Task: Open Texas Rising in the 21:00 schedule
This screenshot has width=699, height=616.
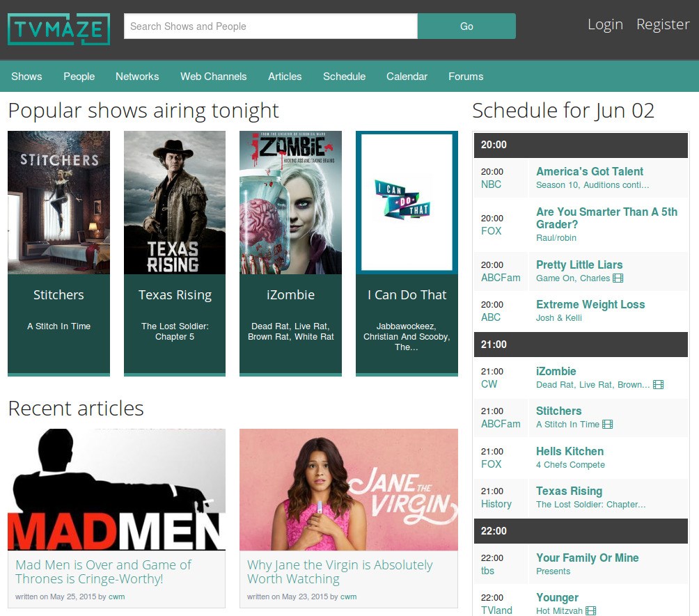Action: coord(570,491)
